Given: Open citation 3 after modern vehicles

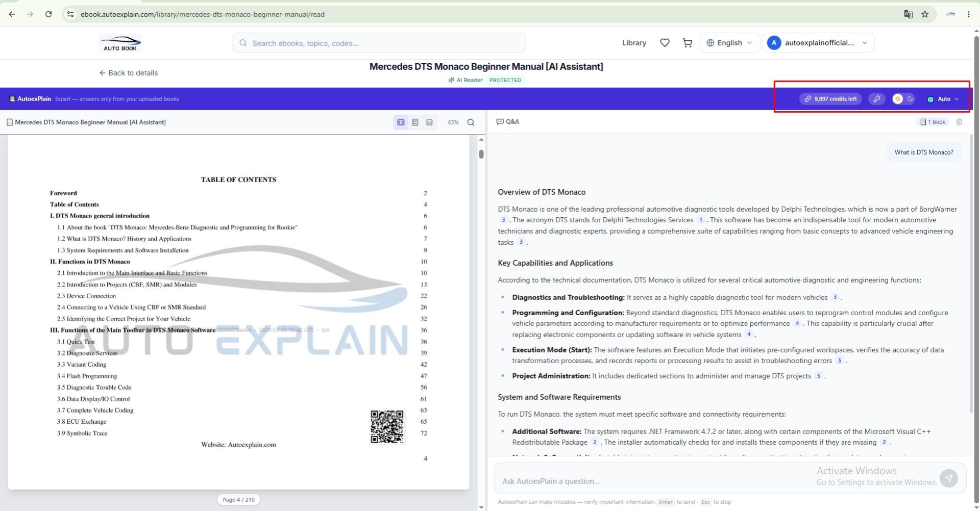Looking at the screenshot, I should pos(835,297).
